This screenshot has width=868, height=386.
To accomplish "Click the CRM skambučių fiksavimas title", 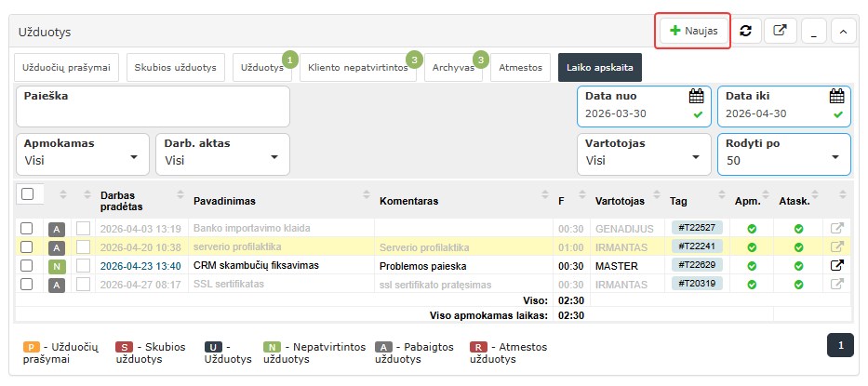I will tap(256, 265).
